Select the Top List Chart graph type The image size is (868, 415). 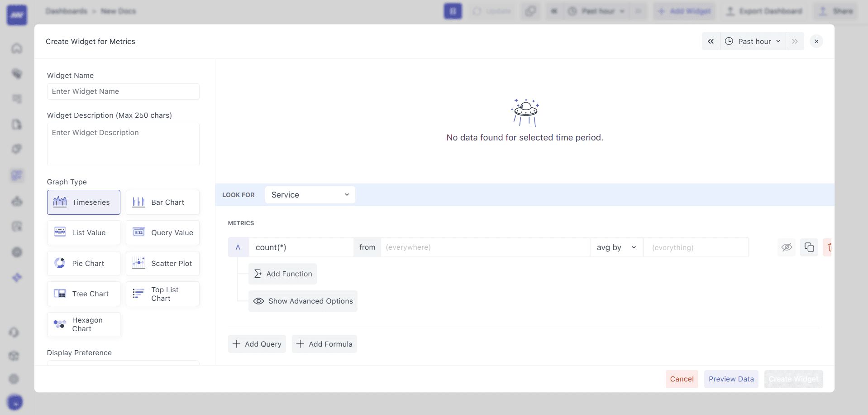pyautogui.click(x=162, y=294)
